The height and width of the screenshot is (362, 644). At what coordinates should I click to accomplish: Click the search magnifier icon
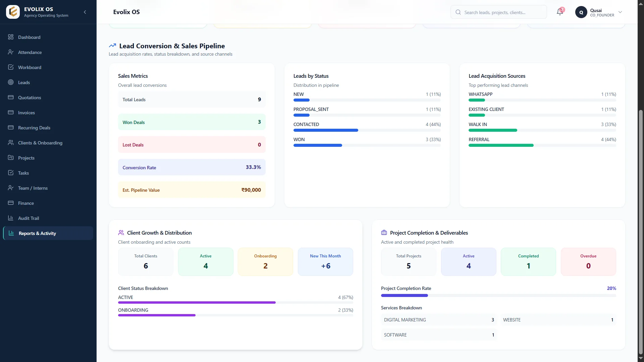[458, 12]
